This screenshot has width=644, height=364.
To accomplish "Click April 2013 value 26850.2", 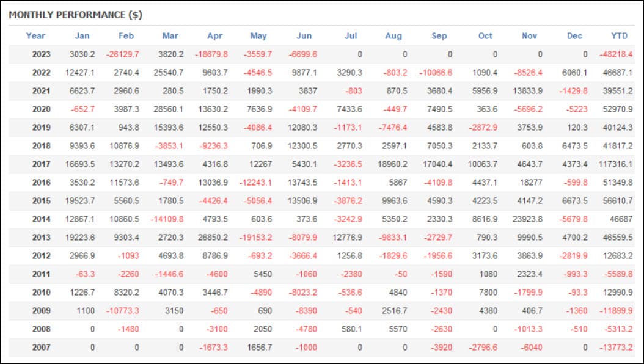I will point(213,237).
